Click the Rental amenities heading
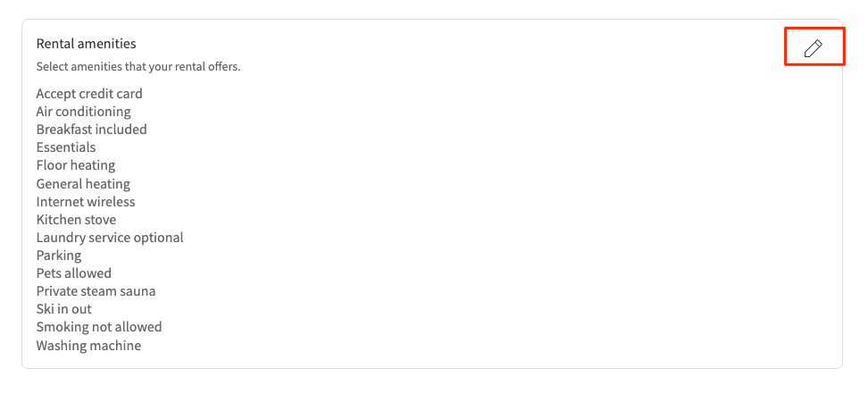The width and height of the screenshot is (868, 394). coord(86,43)
